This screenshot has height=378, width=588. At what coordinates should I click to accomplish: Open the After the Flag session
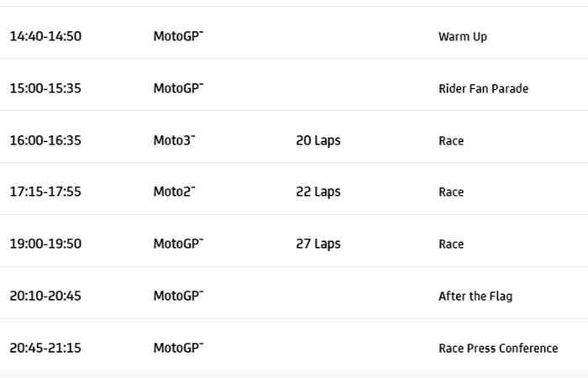pyautogui.click(x=475, y=297)
